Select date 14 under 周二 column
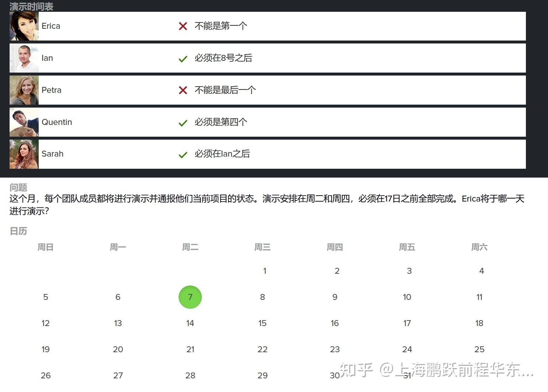 coord(190,323)
